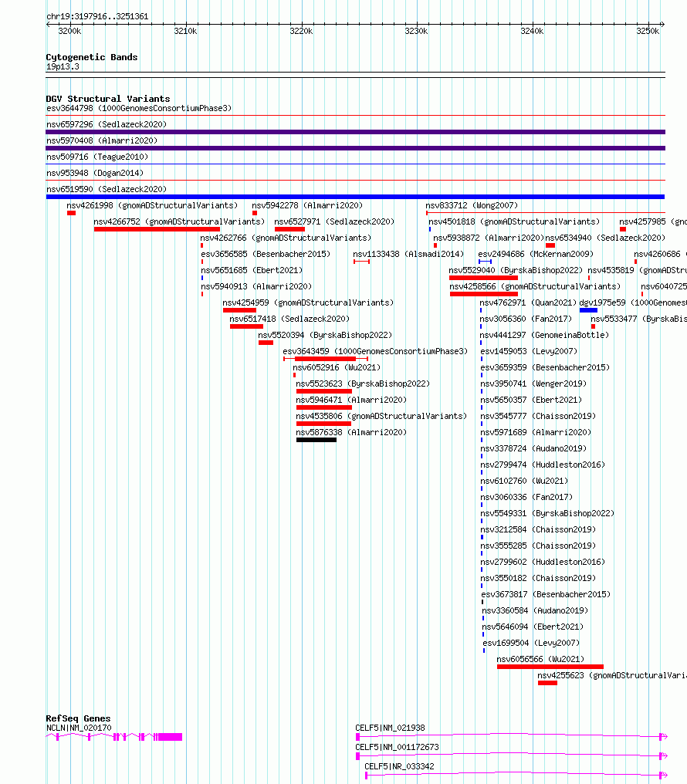Click nsv5646094 Ebert2021 label
The width and height of the screenshot is (687, 784).
pyautogui.click(x=533, y=627)
